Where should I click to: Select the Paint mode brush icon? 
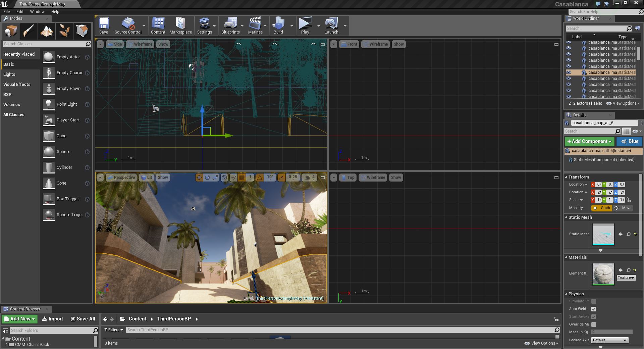[x=29, y=31]
